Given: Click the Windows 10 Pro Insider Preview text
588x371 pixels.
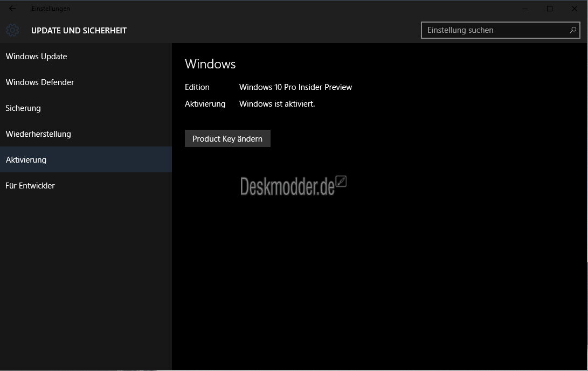Looking at the screenshot, I should point(295,87).
